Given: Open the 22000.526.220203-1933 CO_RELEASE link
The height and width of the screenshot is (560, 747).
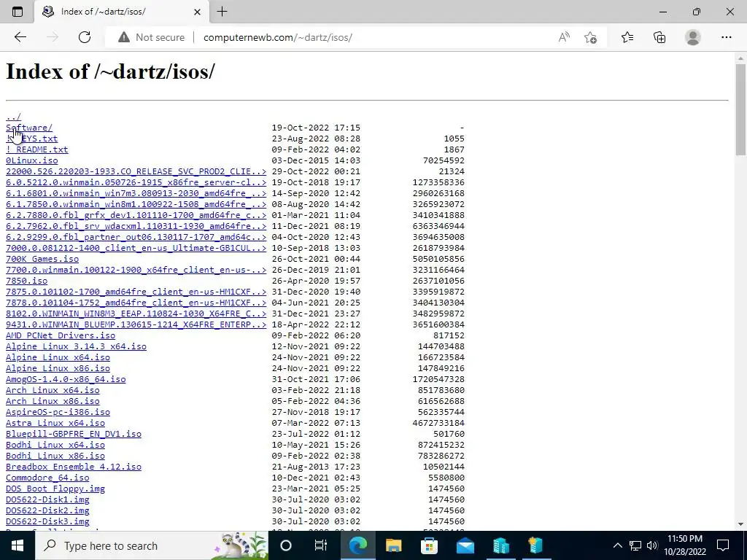Looking at the screenshot, I should (x=136, y=171).
